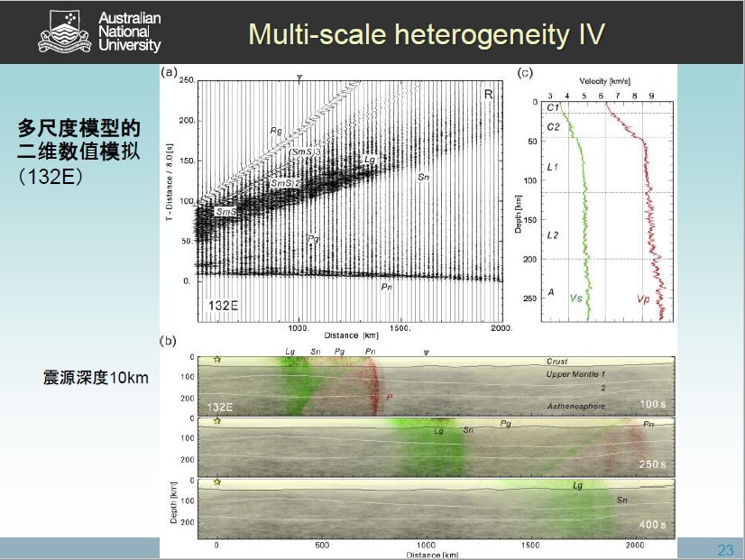Click the 132E label in the seismogram plot
Screen dimensions: 745x560
click(224, 306)
